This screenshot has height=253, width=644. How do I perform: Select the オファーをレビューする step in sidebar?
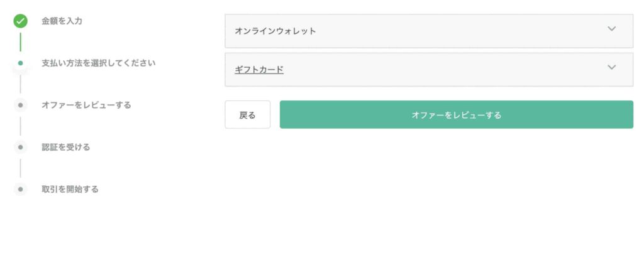click(x=86, y=105)
